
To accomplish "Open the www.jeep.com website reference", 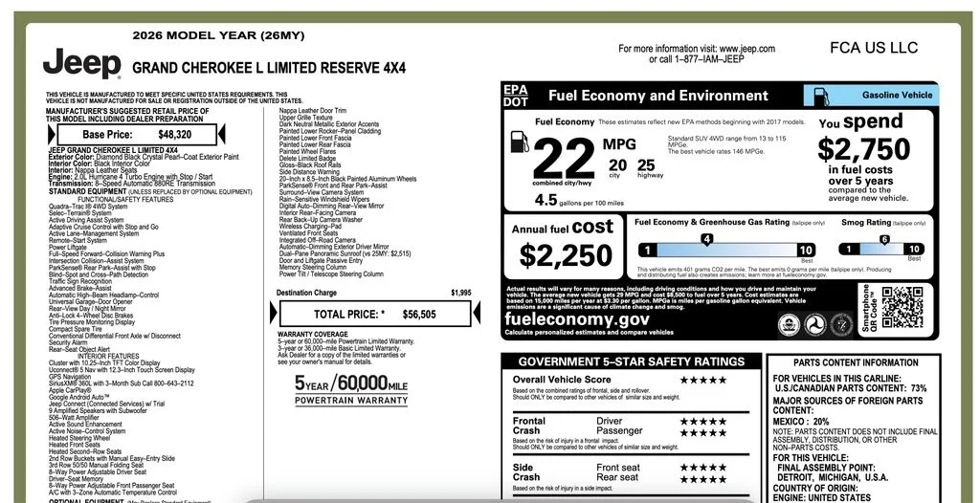I will click(746, 49).
